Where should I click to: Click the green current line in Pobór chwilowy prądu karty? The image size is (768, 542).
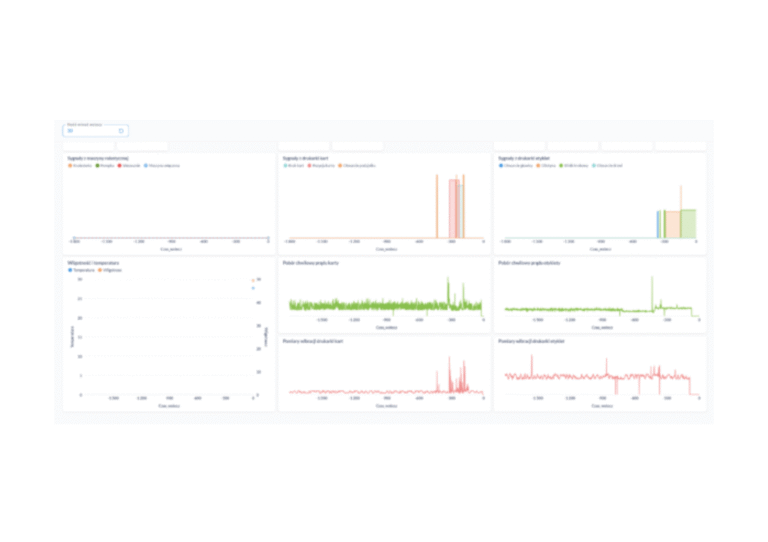(x=380, y=306)
